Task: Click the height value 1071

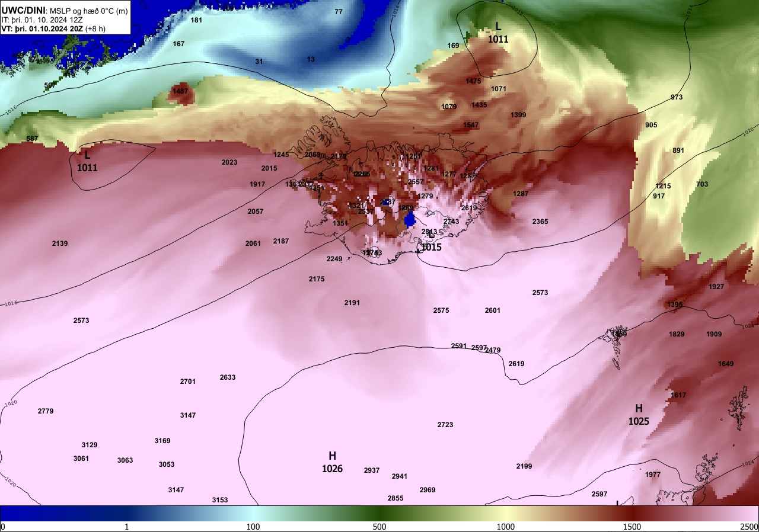Action: click(499, 89)
